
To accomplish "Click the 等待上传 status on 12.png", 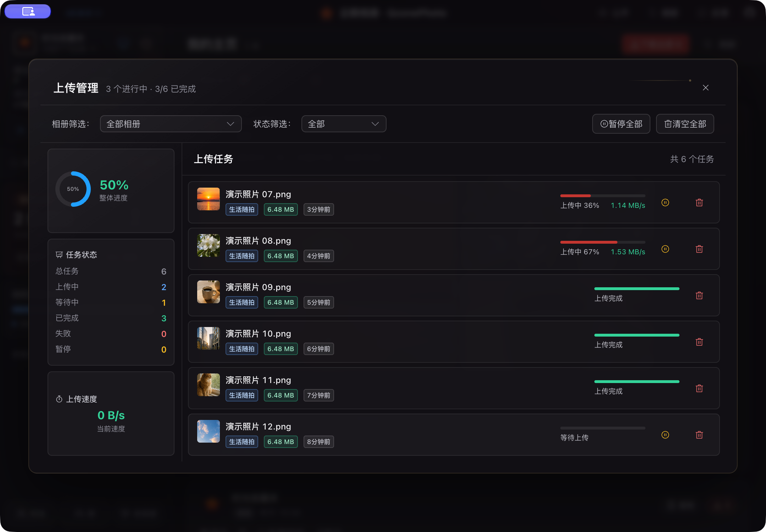I will pos(574,438).
